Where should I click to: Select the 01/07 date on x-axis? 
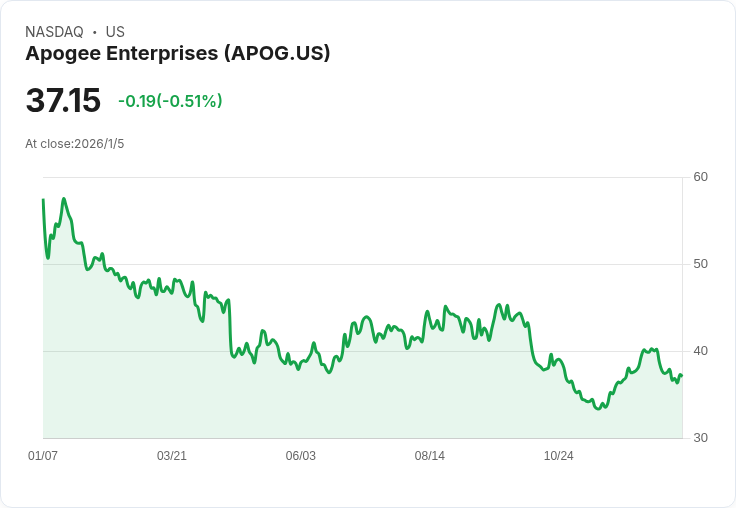coord(43,456)
